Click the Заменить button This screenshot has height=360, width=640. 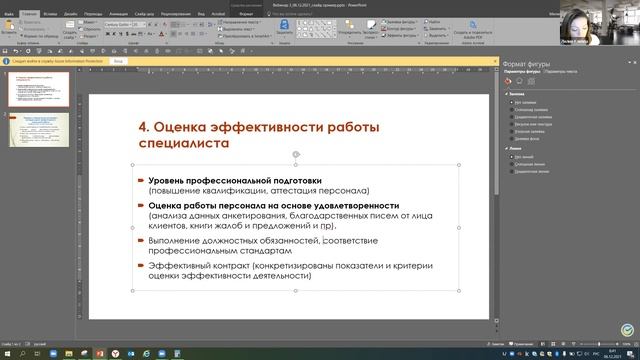pyautogui.click(x=436, y=29)
